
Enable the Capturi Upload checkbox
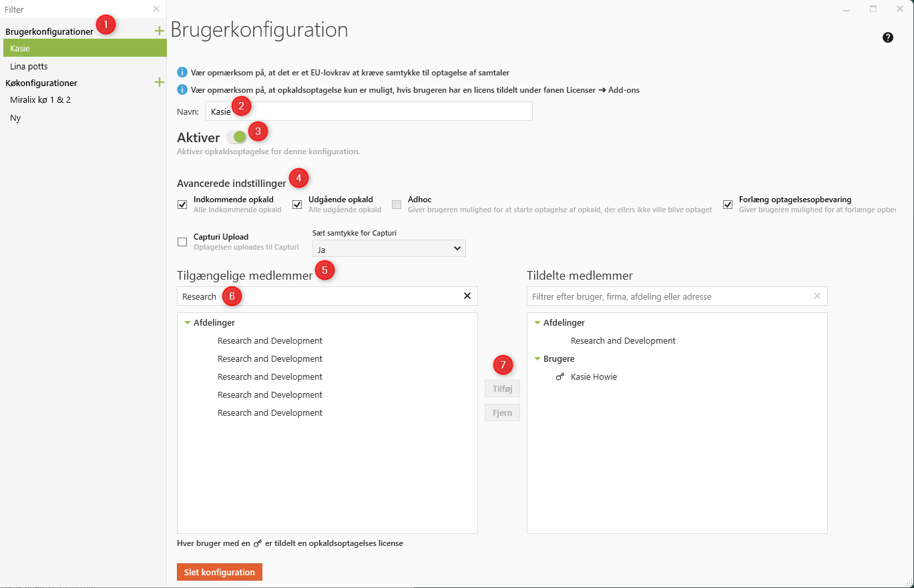click(x=182, y=242)
